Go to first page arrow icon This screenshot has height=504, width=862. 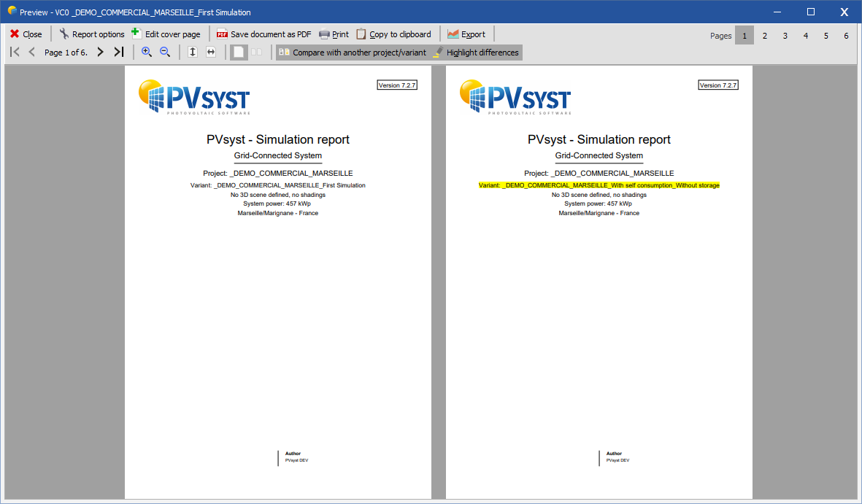(x=15, y=53)
